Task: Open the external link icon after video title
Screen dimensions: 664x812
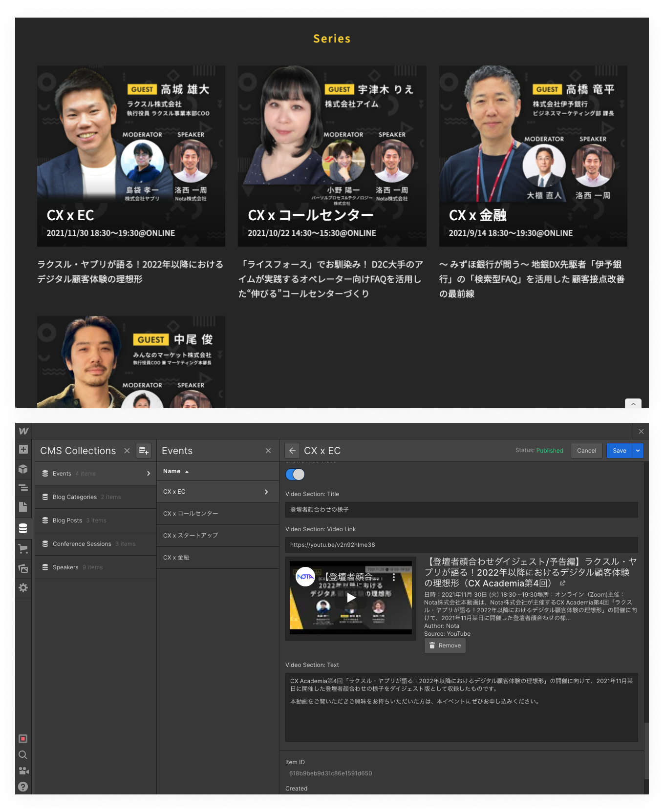Action: coord(563,583)
